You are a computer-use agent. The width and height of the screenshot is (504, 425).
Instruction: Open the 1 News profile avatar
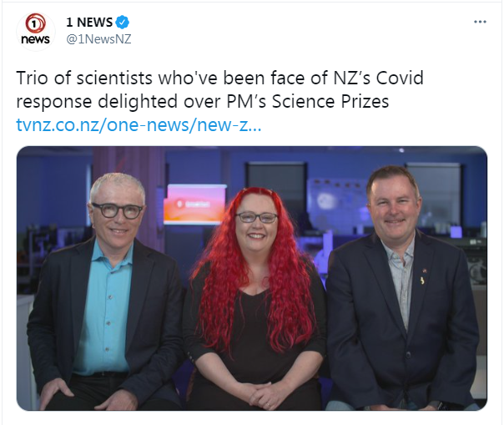point(36,31)
